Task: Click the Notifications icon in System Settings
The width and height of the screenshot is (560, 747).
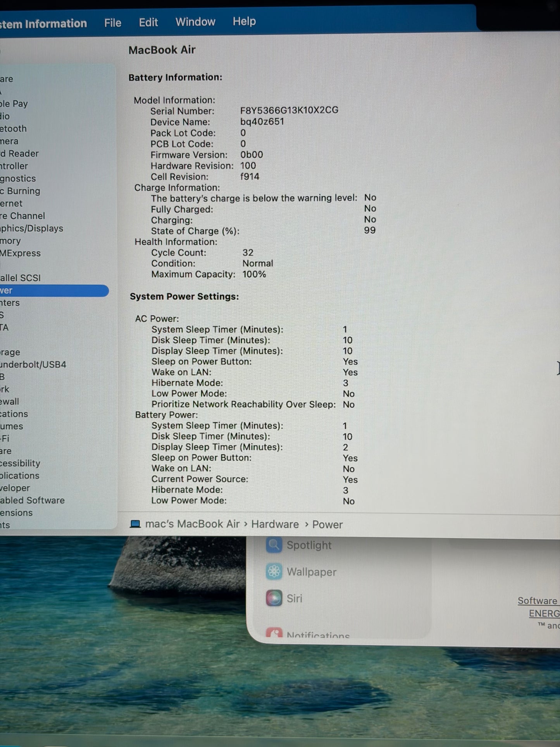Action: coord(274,633)
